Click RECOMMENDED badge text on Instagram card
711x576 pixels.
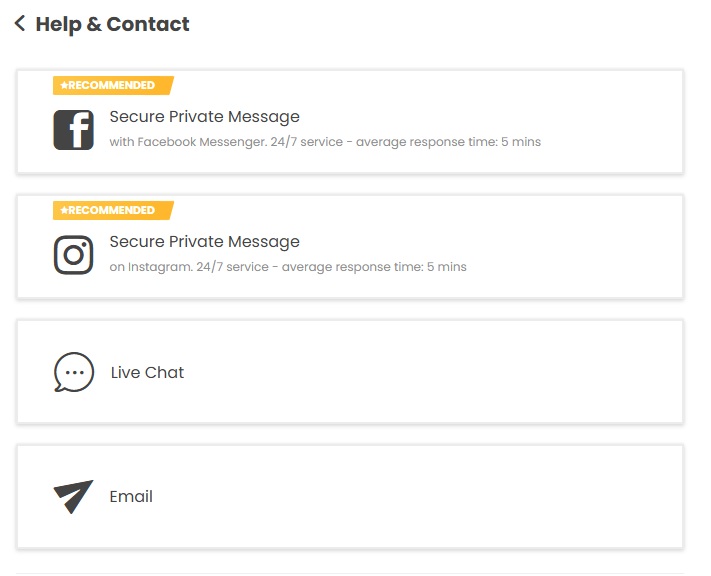[112, 211]
